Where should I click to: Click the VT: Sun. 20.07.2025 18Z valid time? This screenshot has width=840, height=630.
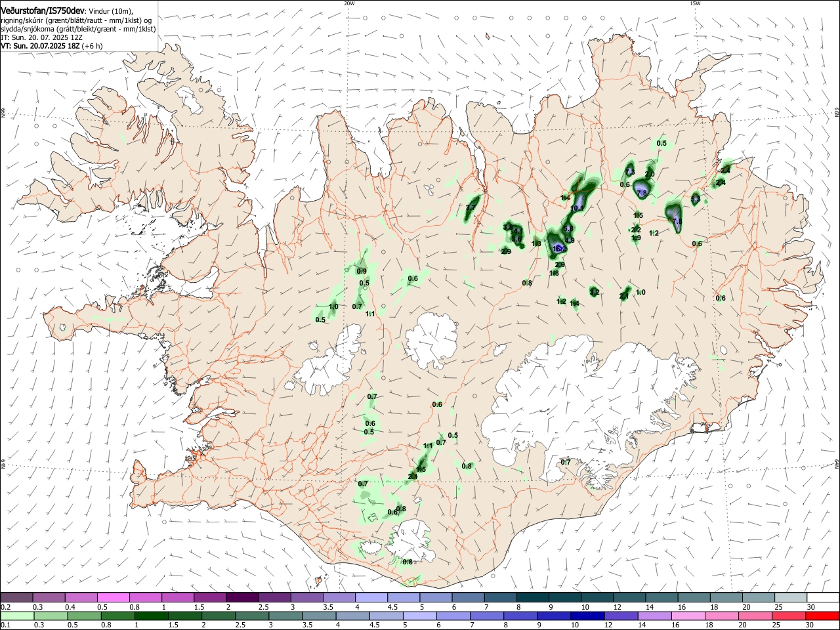click(51, 47)
